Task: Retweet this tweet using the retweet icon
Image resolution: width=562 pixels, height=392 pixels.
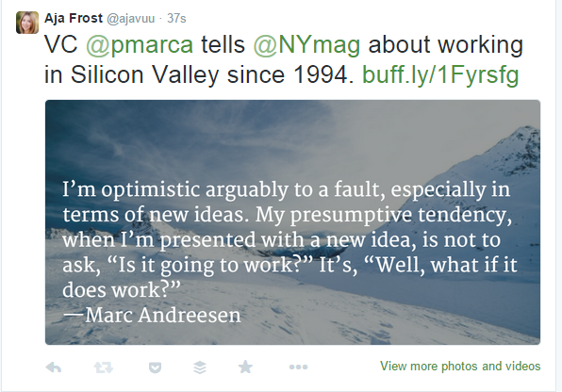Action: (104, 367)
